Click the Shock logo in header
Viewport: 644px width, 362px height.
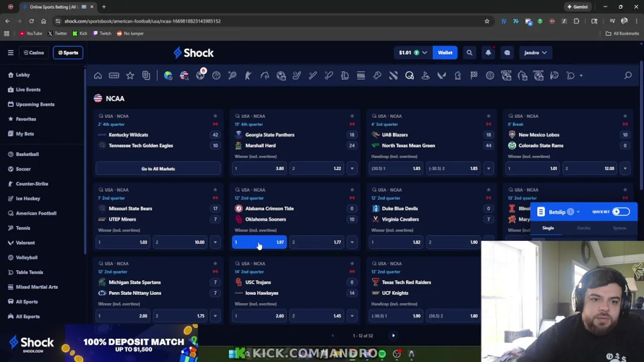tap(193, 52)
